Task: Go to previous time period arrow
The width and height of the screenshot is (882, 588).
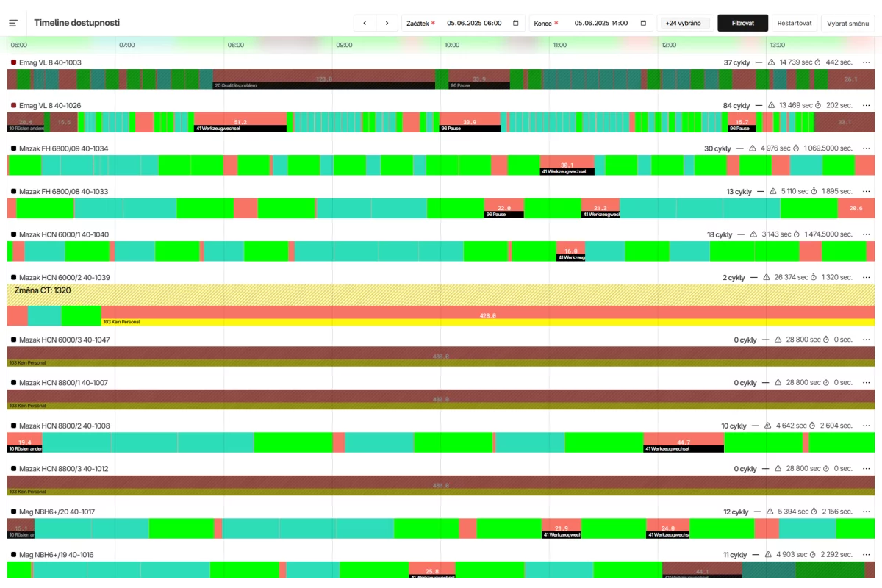Action: point(365,23)
